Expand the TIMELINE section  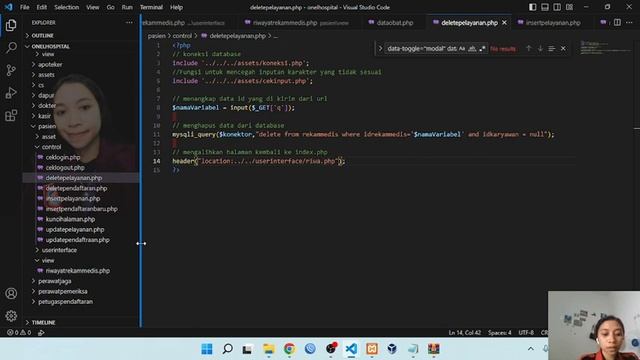point(82,322)
